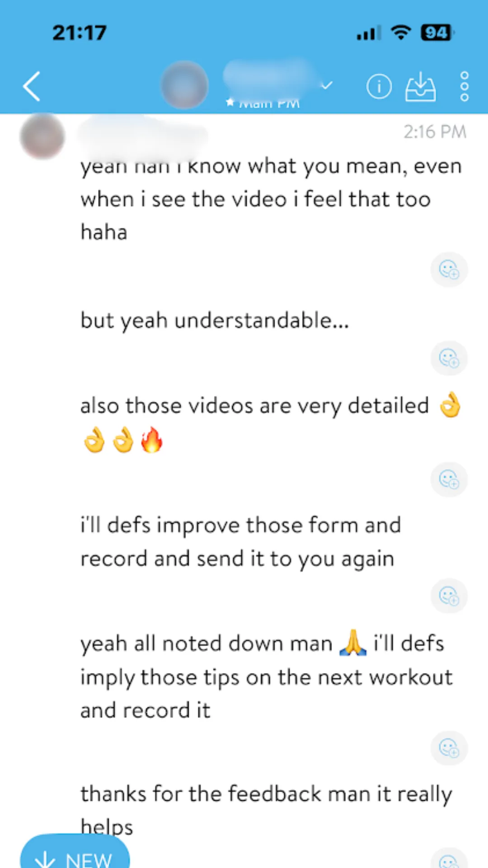
Task: React to "record and send it to you again"
Action: (x=449, y=596)
